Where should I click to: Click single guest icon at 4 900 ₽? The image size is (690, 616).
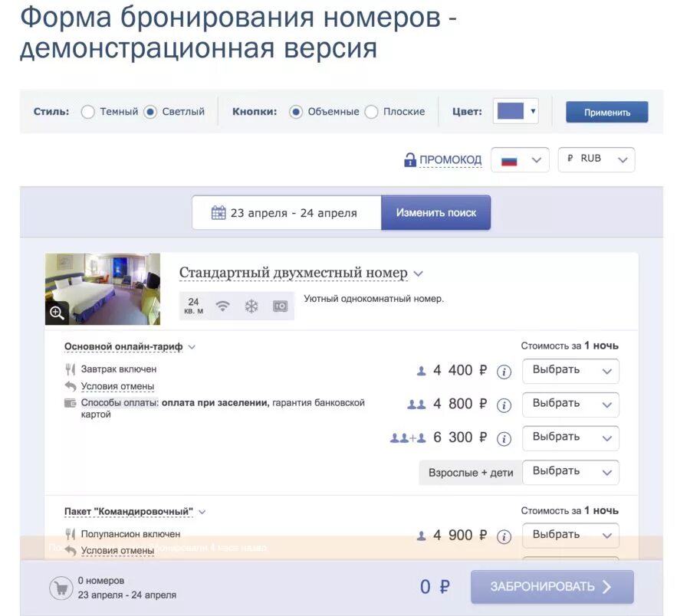tap(421, 536)
